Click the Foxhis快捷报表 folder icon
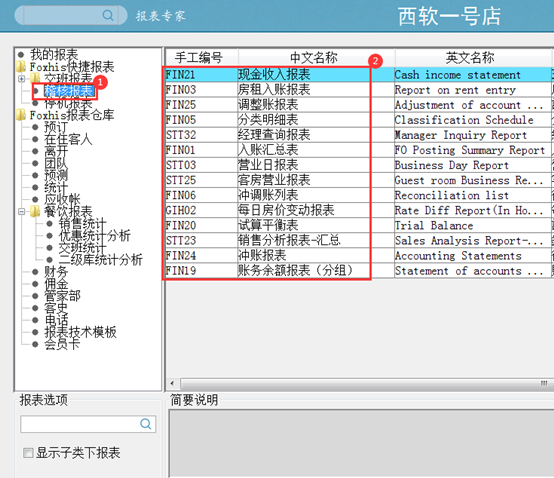 click(x=21, y=66)
